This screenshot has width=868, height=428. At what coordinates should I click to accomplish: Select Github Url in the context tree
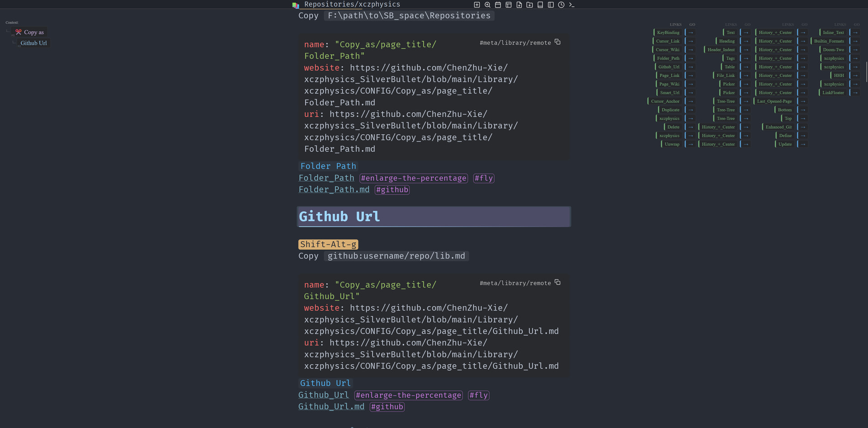[33, 43]
